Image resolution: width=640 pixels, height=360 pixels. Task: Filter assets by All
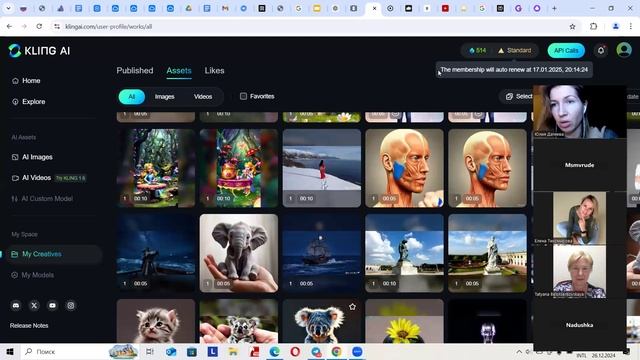(x=131, y=97)
